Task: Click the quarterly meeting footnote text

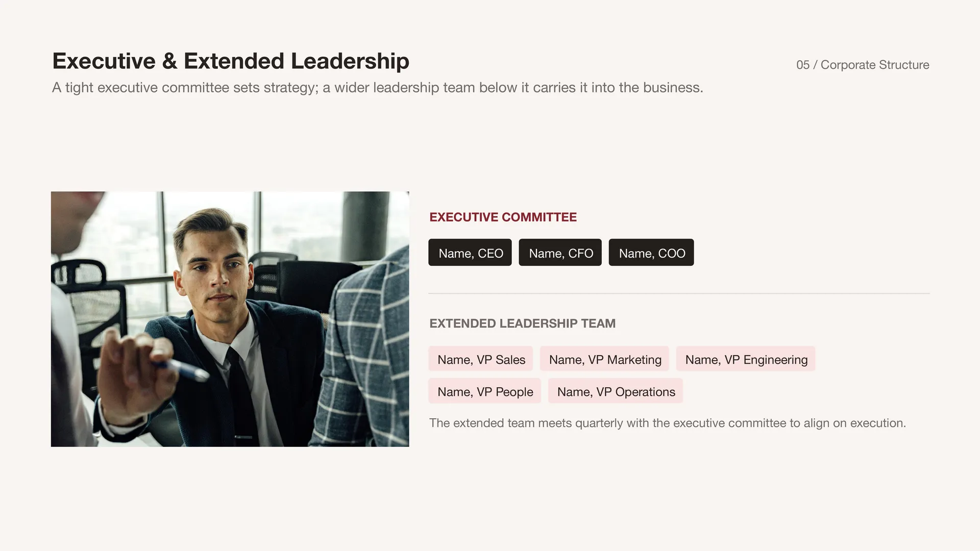Action: tap(667, 423)
